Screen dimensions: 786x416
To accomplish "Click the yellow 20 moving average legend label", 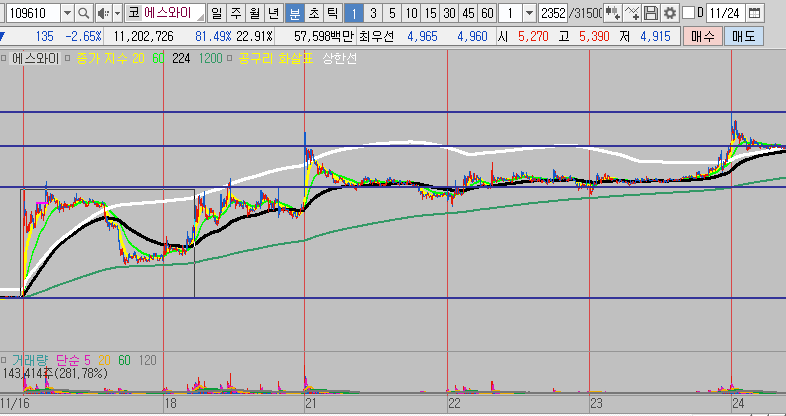I will click(138, 59).
